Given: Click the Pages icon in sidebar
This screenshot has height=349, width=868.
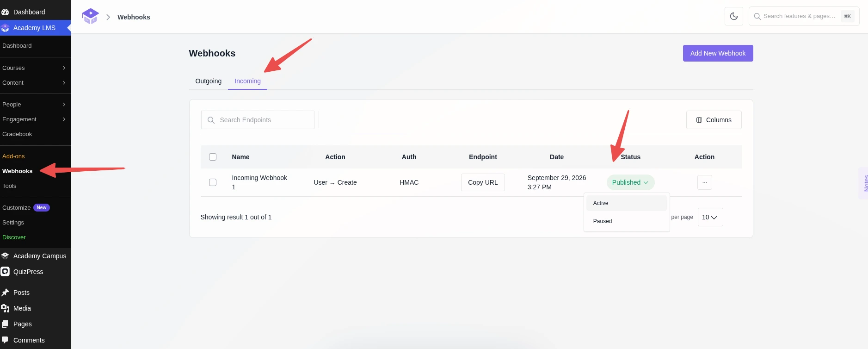Looking at the screenshot, I should coord(5,324).
